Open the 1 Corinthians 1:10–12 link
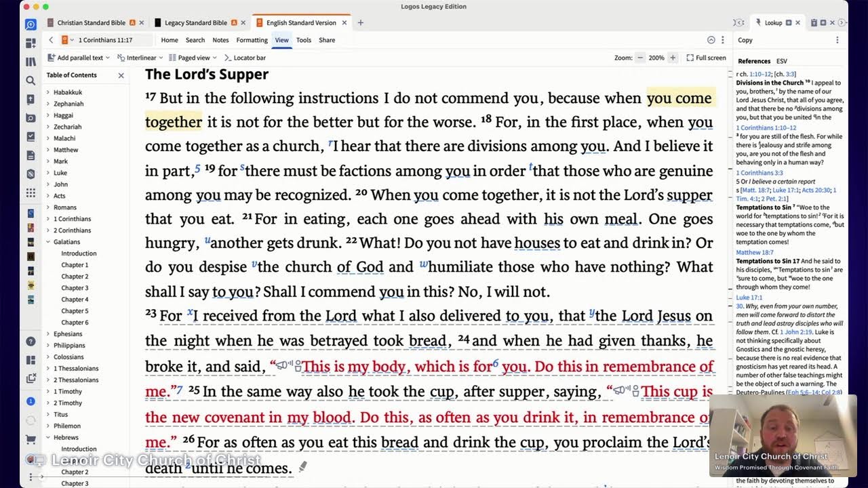 pos(766,128)
